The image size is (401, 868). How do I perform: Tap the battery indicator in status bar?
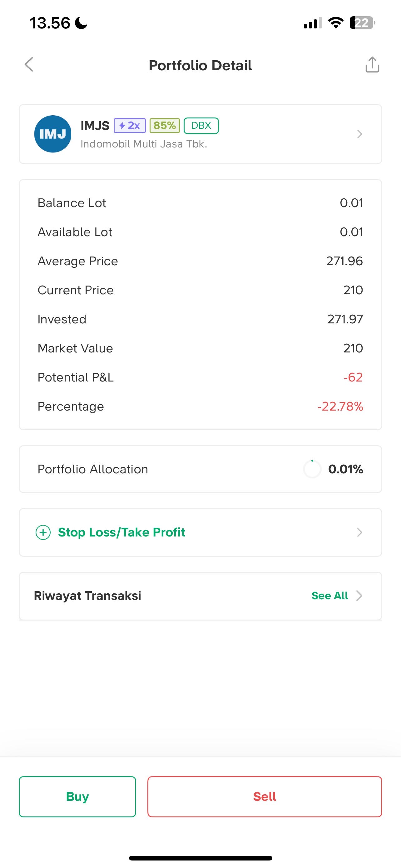click(x=362, y=23)
